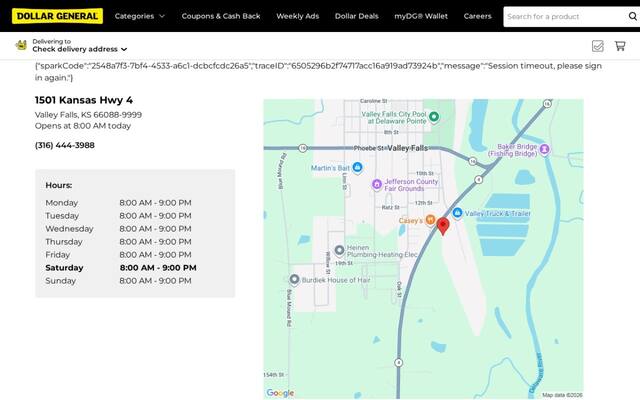Click Baker Bridge fishing bridge marker
Image resolution: width=640 pixels, height=400 pixels.
coord(544,150)
